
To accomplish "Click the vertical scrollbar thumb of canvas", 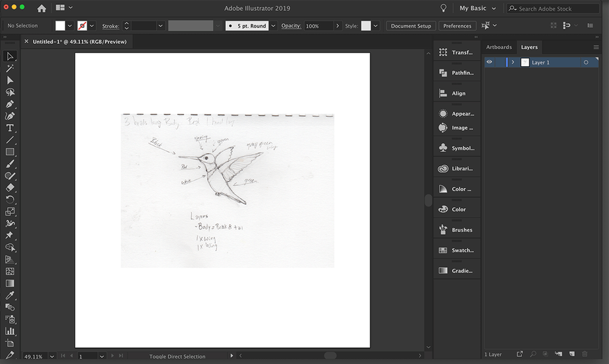I will point(428,200).
